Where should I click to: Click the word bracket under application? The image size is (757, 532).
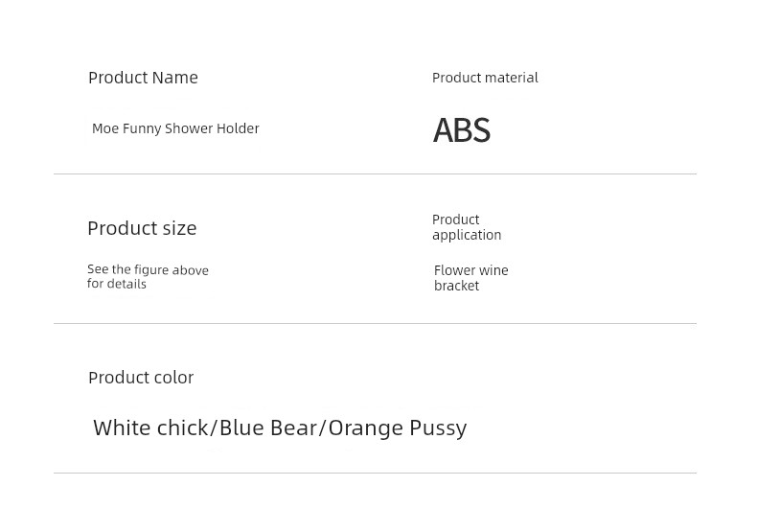(x=457, y=286)
